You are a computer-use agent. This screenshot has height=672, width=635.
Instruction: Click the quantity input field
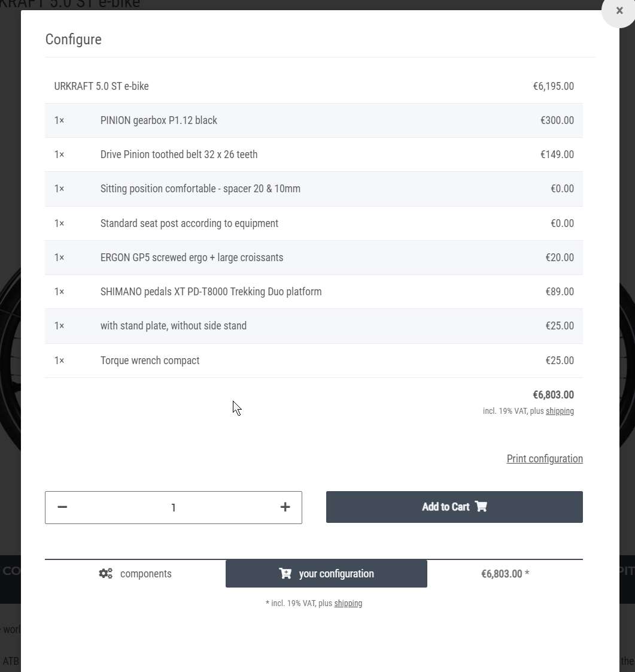tap(174, 508)
